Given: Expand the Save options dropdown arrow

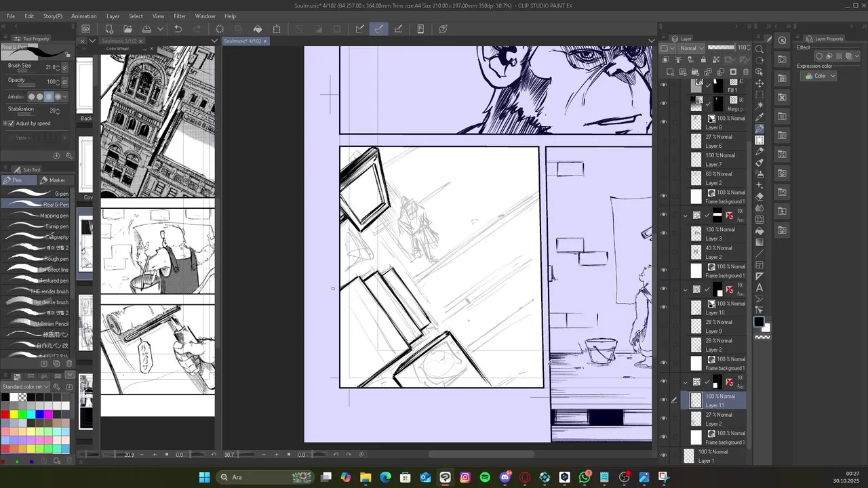Looking at the screenshot, I should point(160,28).
